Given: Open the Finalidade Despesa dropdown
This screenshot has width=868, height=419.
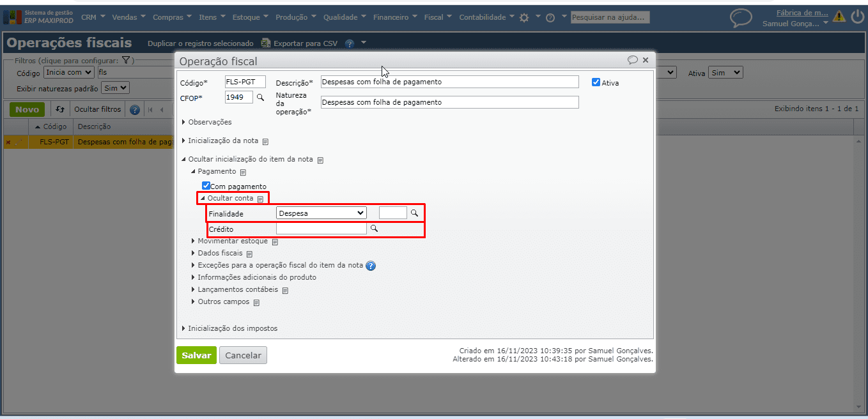Looking at the screenshot, I should [x=321, y=213].
